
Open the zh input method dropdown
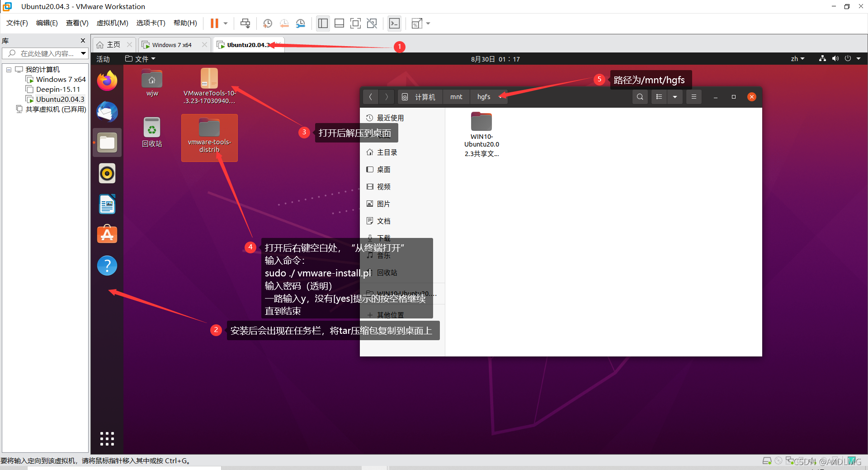[x=797, y=59]
